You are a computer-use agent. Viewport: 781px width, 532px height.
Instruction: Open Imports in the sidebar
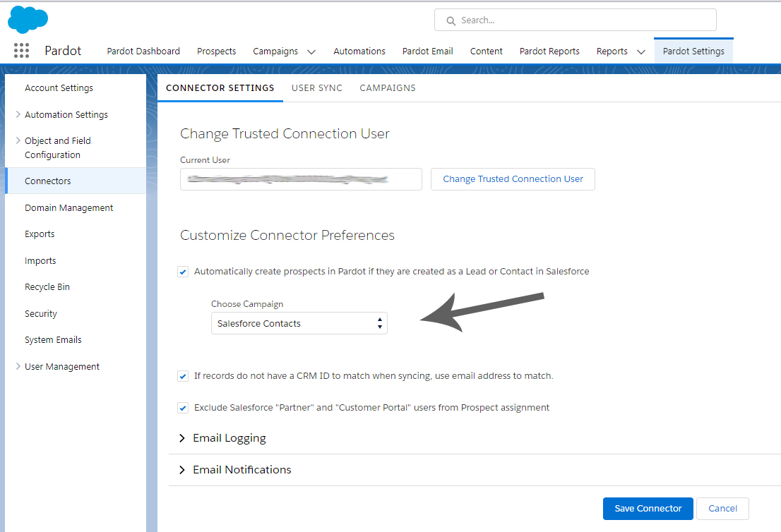tap(40, 261)
